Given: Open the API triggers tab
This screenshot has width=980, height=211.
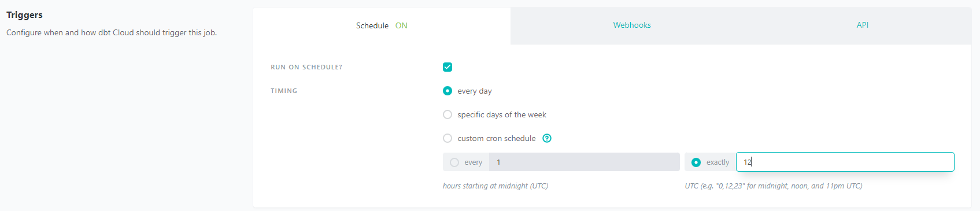Looking at the screenshot, I should point(863,25).
